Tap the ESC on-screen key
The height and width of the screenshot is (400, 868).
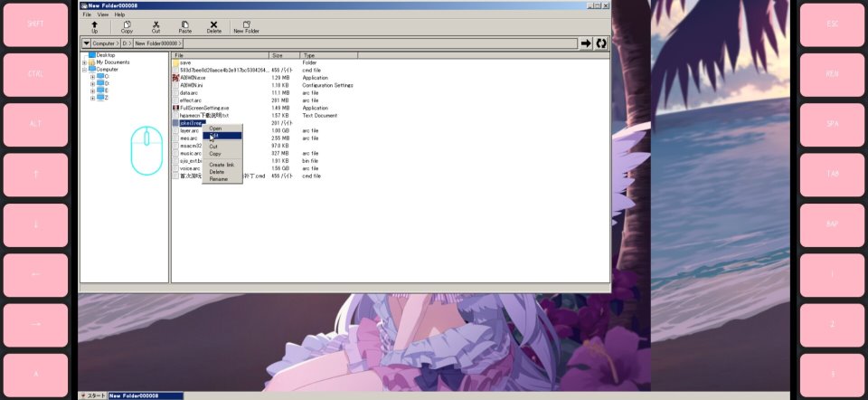pyautogui.click(x=832, y=24)
